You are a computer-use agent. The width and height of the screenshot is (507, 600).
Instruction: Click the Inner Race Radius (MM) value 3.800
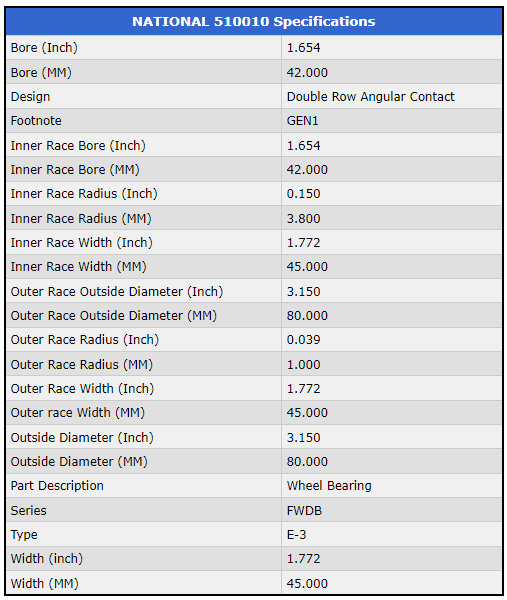[x=303, y=218]
